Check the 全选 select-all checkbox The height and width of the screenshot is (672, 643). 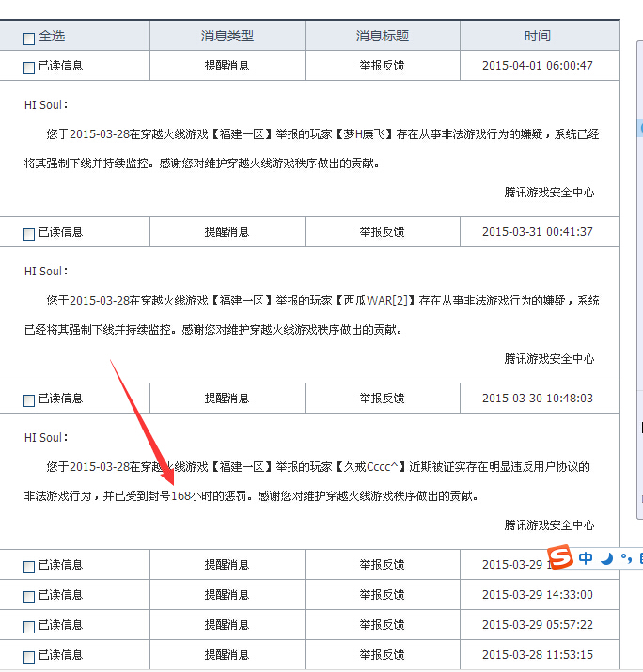[29, 39]
